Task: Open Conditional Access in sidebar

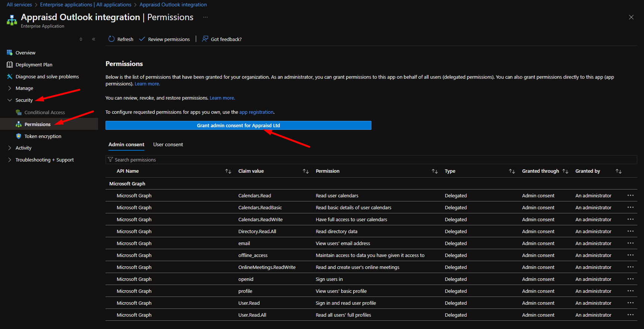Action: [x=44, y=112]
